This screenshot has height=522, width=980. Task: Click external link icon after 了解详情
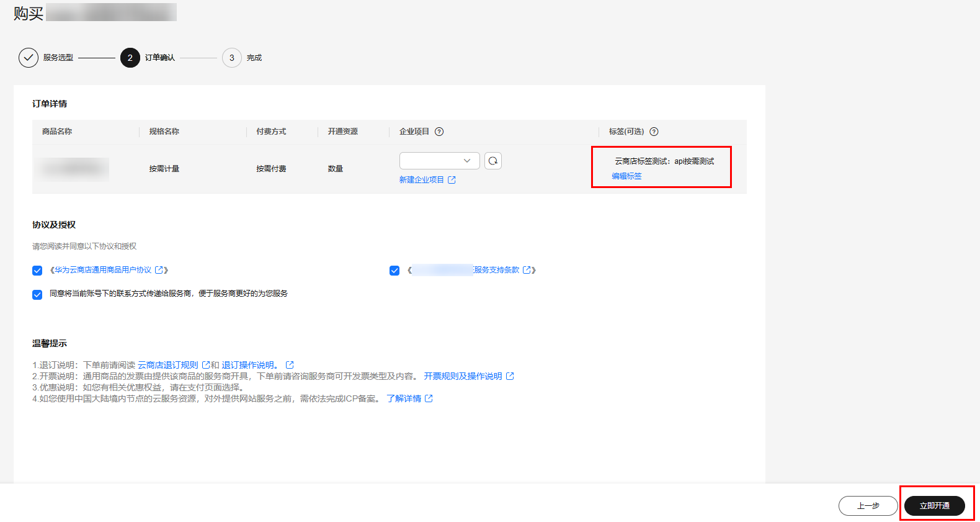[429, 398]
